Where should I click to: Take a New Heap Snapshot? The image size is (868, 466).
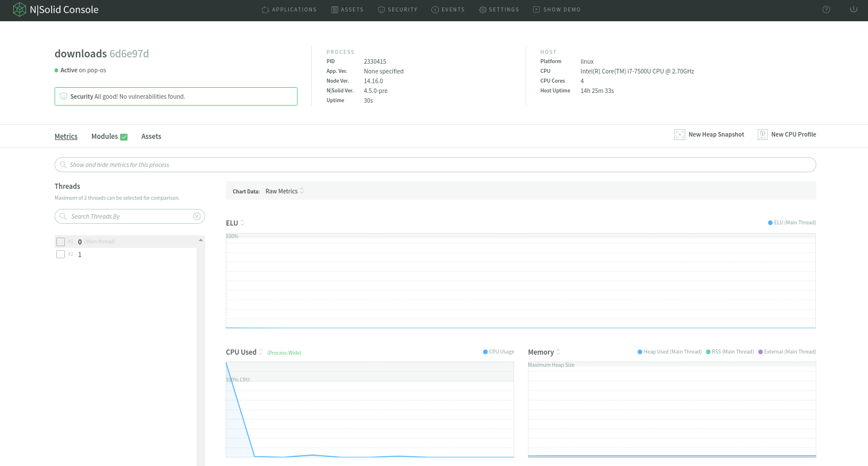[709, 134]
